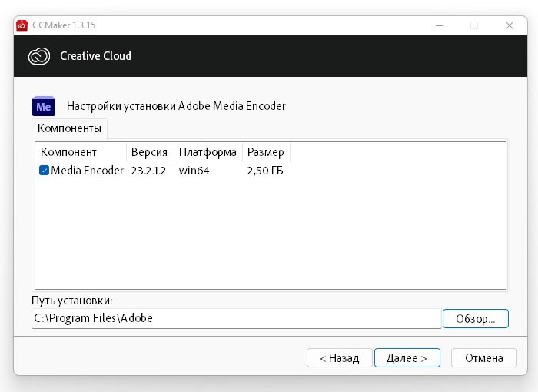Click the Путь установки label
Screen dimensions: 538x392
click(72, 301)
